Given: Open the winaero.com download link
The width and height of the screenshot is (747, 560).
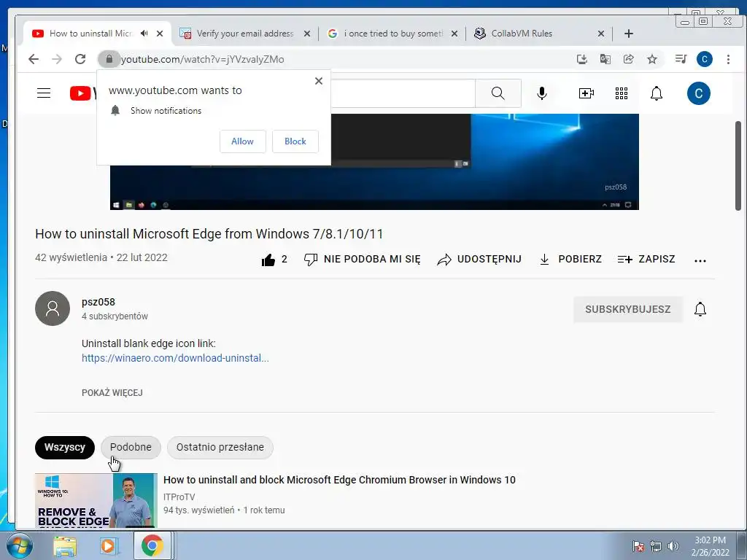Looking at the screenshot, I should (x=175, y=358).
